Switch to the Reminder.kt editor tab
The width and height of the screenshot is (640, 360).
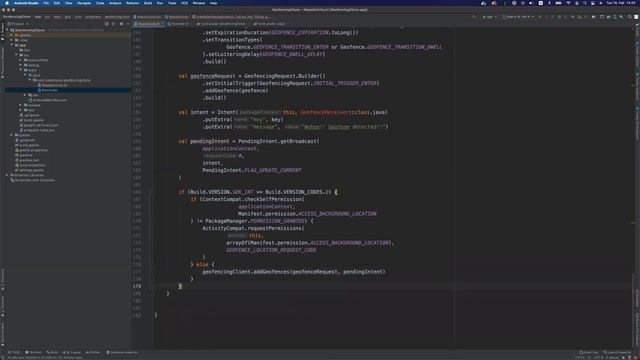[x=180, y=24]
